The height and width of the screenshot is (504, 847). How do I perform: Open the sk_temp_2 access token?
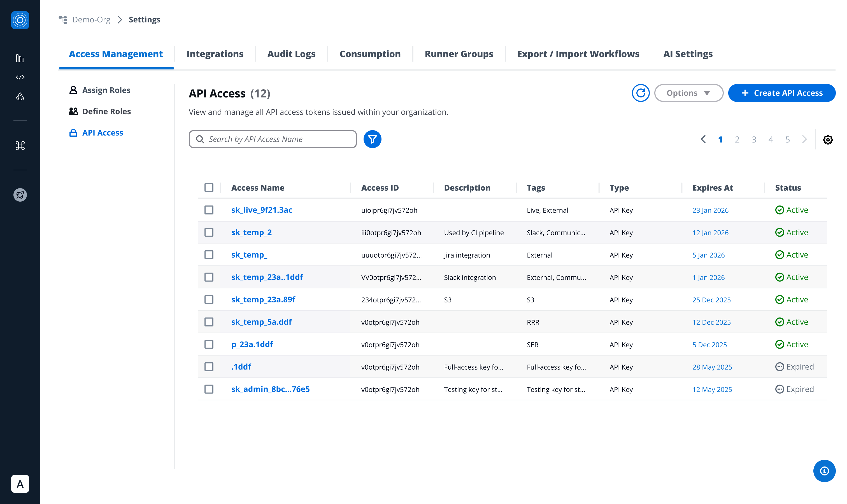pyautogui.click(x=251, y=232)
